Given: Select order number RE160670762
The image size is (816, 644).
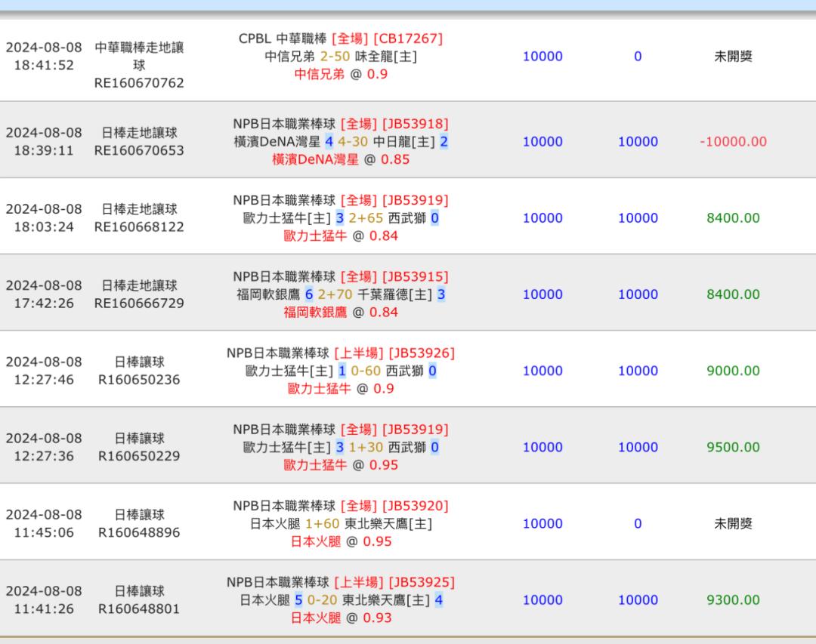Looking at the screenshot, I should (139, 83).
